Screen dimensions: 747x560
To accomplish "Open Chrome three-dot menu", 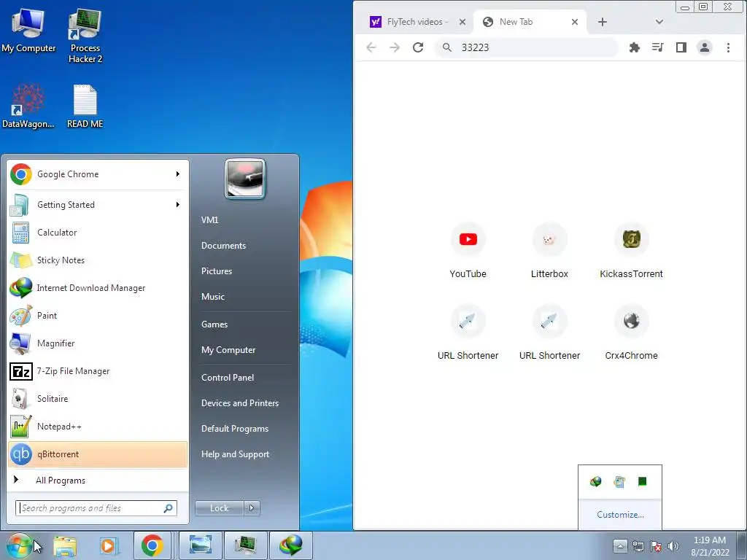I will pyautogui.click(x=728, y=47).
